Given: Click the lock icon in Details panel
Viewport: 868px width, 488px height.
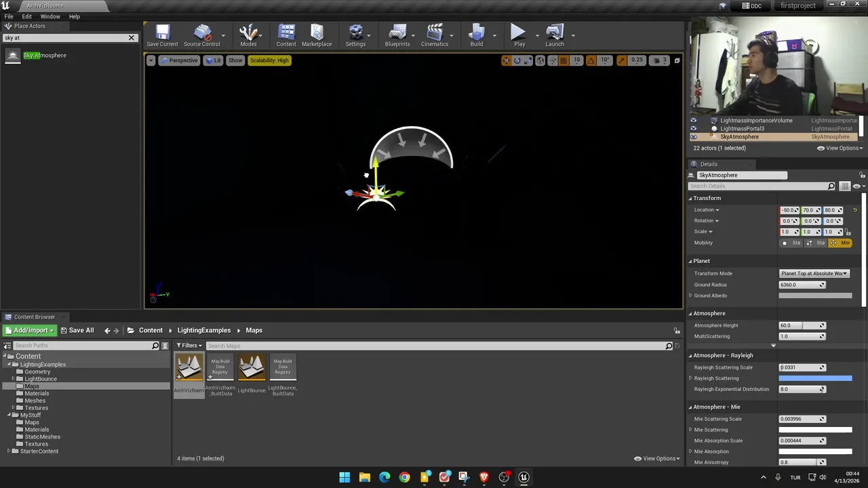Looking at the screenshot, I should pos(862,175).
